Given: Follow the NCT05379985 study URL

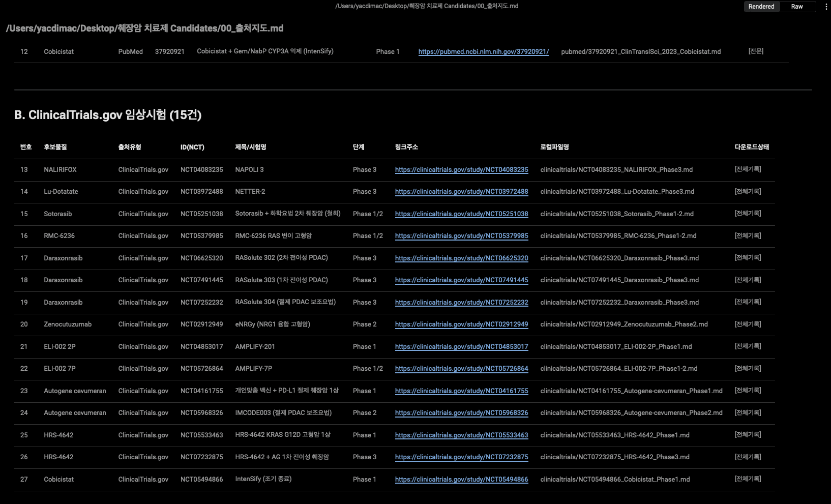Looking at the screenshot, I should tap(462, 236).
